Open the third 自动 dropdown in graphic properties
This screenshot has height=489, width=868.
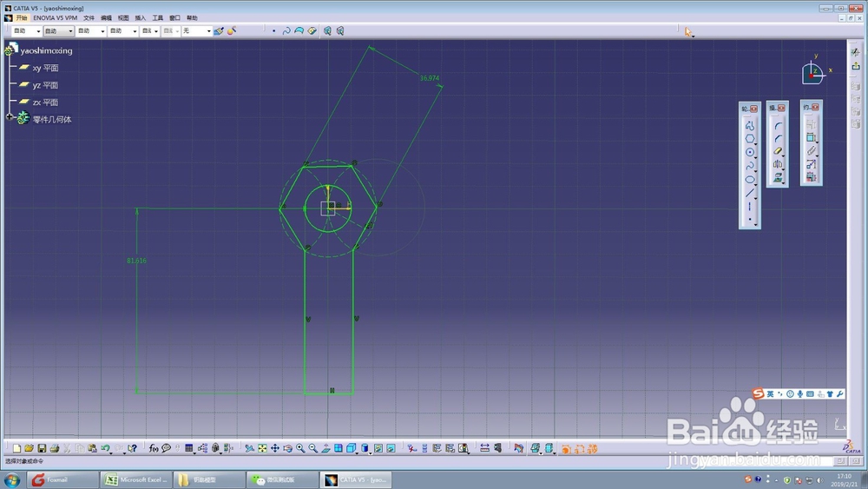point(91,31)
